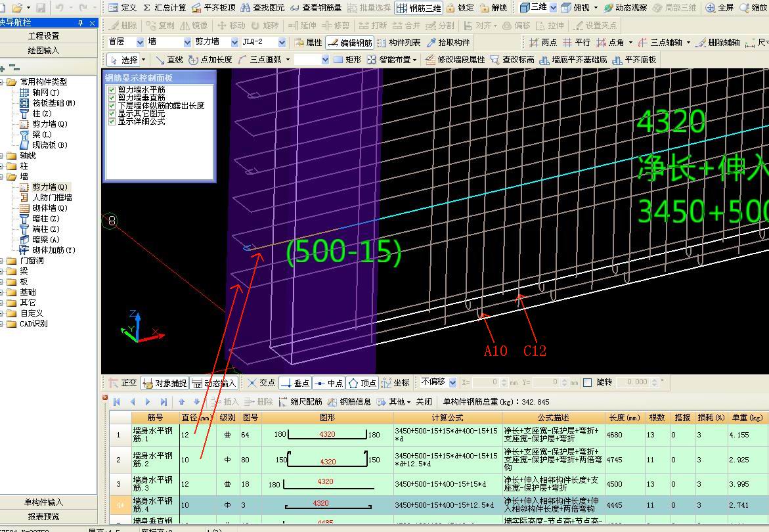Select 暗柱(Z) in the wall tree
769x532 pixels.
coord(45,218)
